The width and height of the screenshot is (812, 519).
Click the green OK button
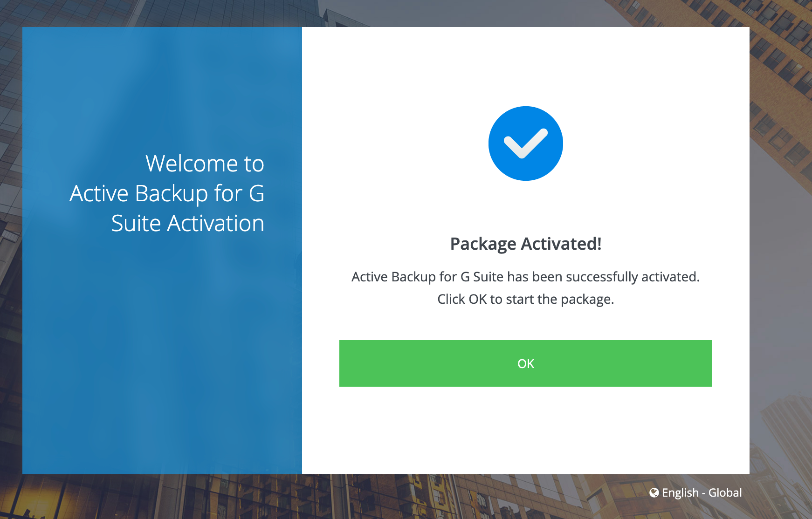[525, 363]
